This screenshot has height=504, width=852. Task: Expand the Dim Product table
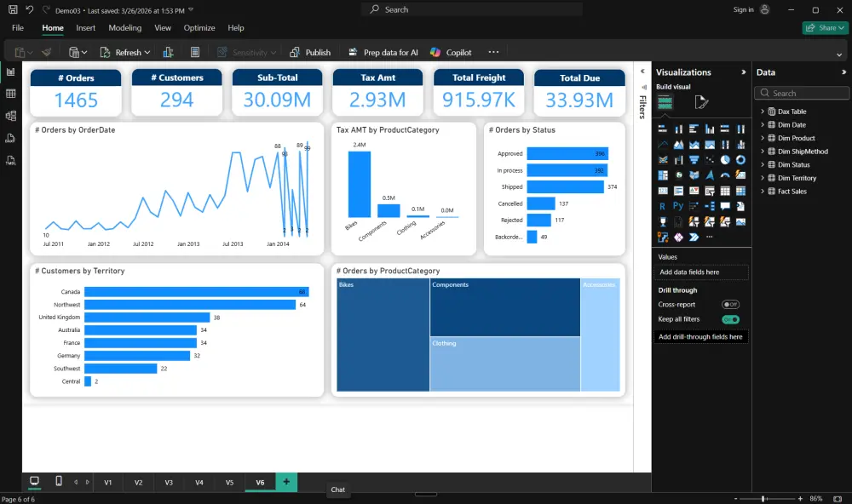[x=763, y=138]
